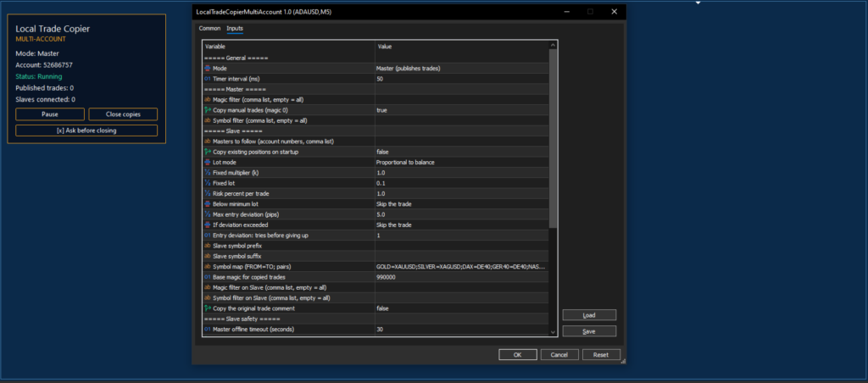This screenshot has height=383, width=868.
Task: Click the inputs list vertical scrollbar thumb
Action: [x=553, y=138]
